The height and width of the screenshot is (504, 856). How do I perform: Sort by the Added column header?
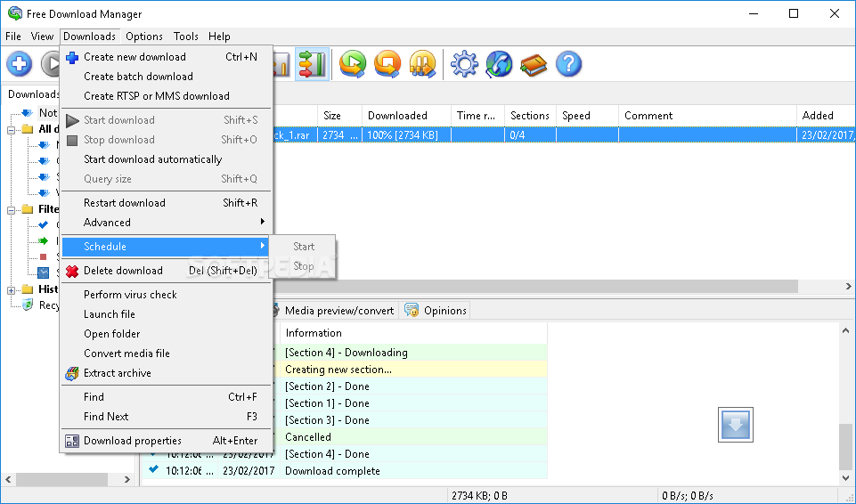(826, 116)
